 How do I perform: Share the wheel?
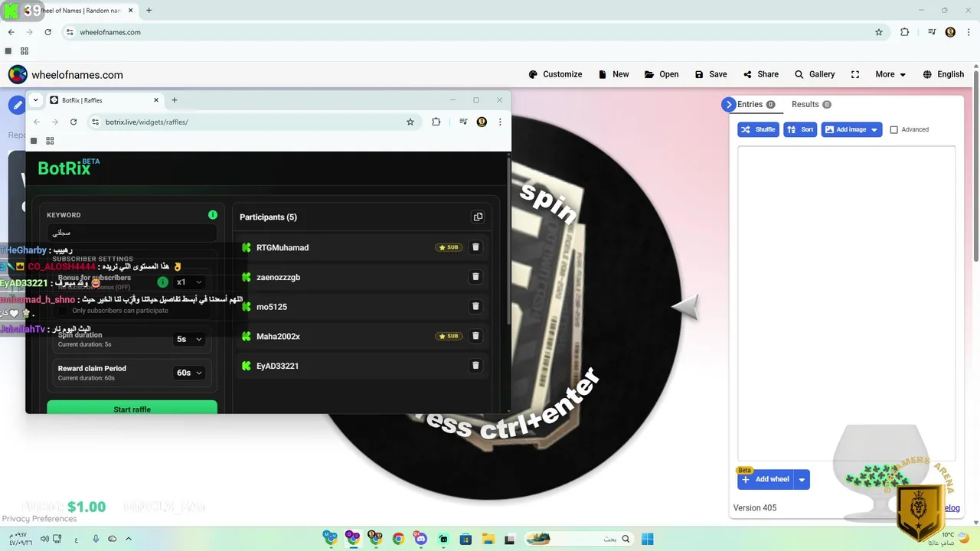click(x=760, y=74)
